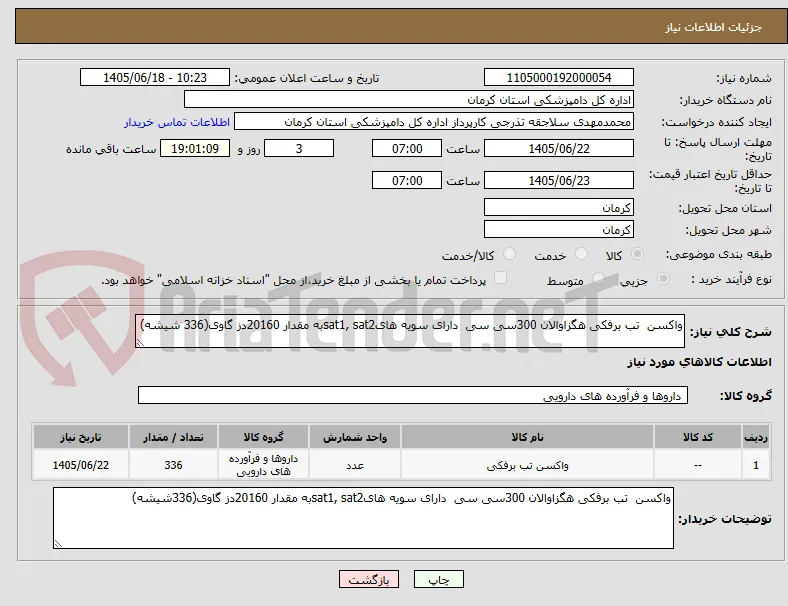
Task: Click the need date cell 1405/06/22
Action: point(81,465)
